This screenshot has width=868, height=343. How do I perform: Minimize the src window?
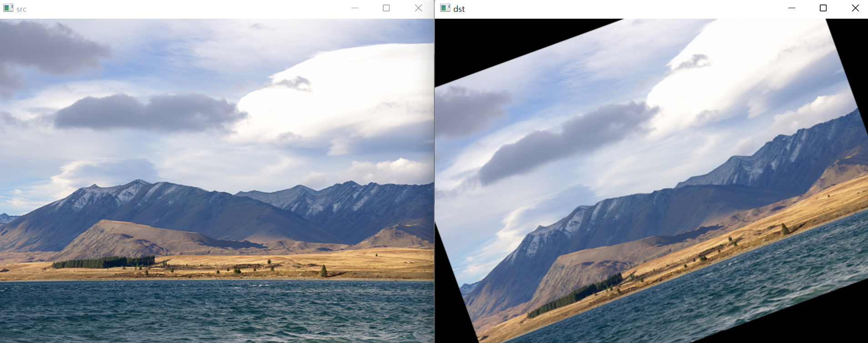click(355, 8)
